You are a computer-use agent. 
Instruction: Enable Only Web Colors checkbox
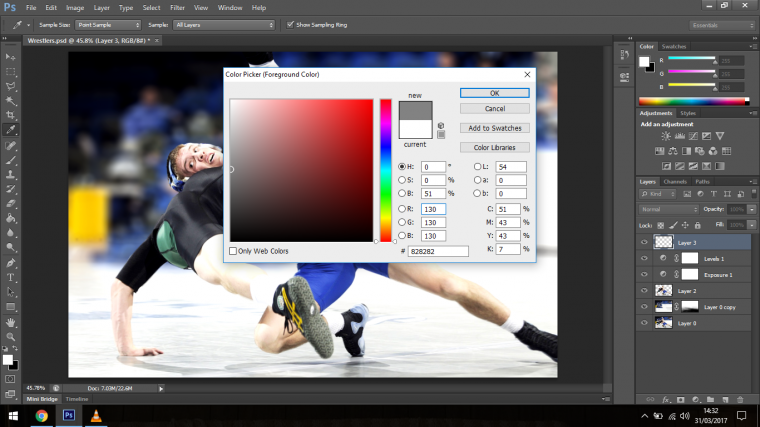coord(233,251)
